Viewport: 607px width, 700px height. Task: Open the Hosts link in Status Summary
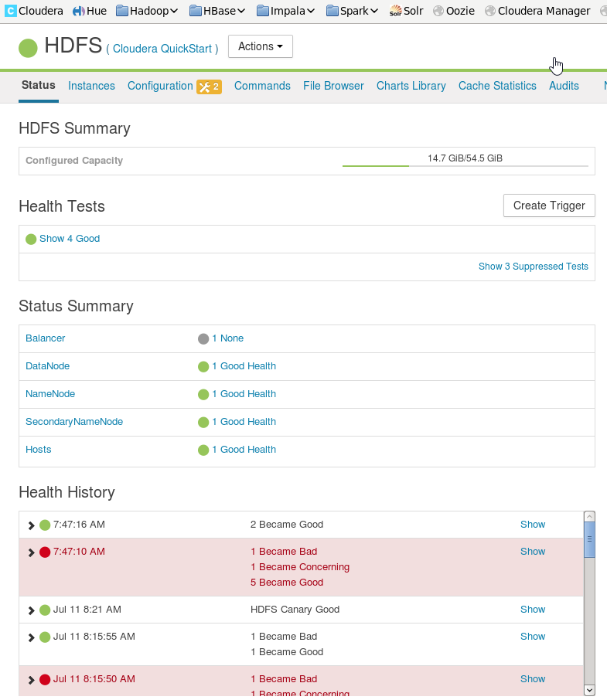coord(39,450)
